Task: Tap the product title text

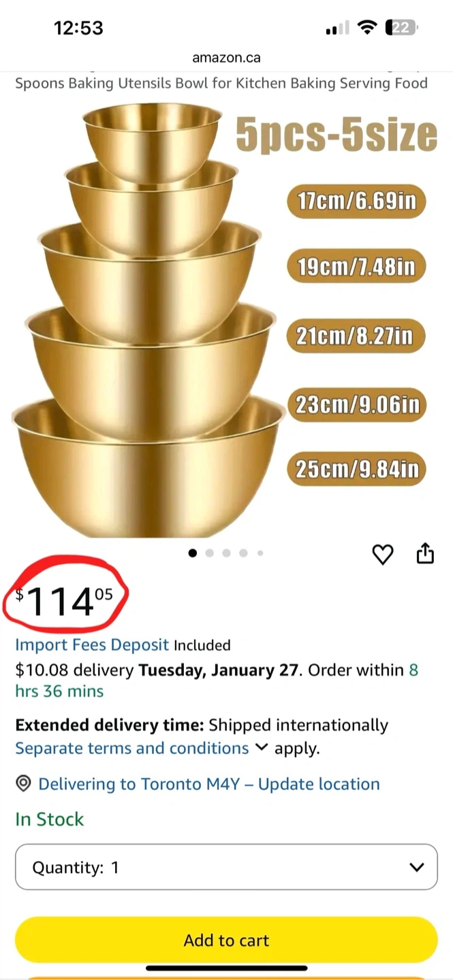Action: click(x=221, y=83)
